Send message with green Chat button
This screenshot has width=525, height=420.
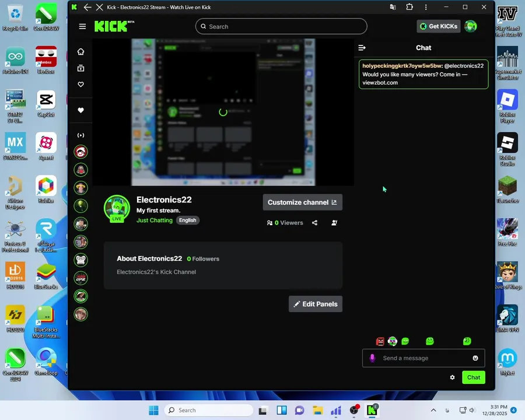[474, 377]
